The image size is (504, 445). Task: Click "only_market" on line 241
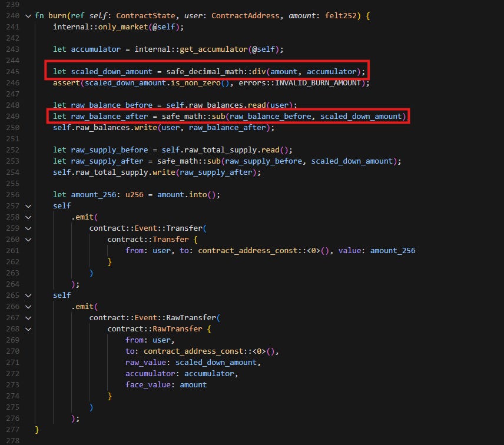[x=123, y=27]
